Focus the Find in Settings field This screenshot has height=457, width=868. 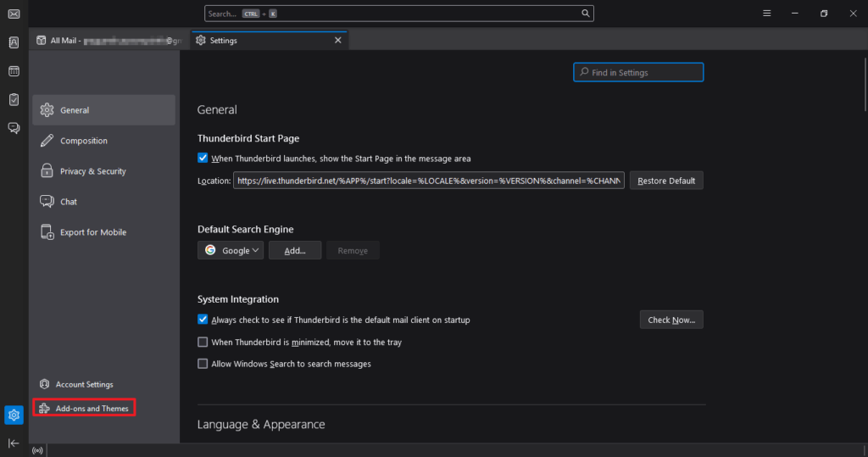pos(638,72)
